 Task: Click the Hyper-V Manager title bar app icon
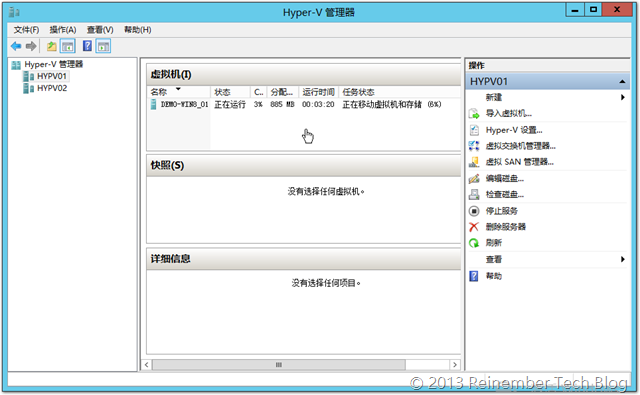point(14,12)
